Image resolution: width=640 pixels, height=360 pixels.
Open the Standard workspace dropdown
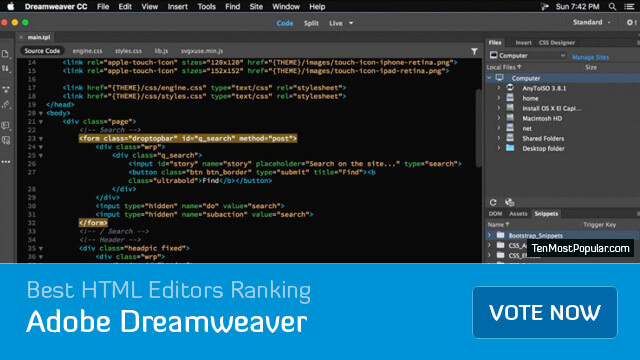pyautogui.click(x=591, y=22)
